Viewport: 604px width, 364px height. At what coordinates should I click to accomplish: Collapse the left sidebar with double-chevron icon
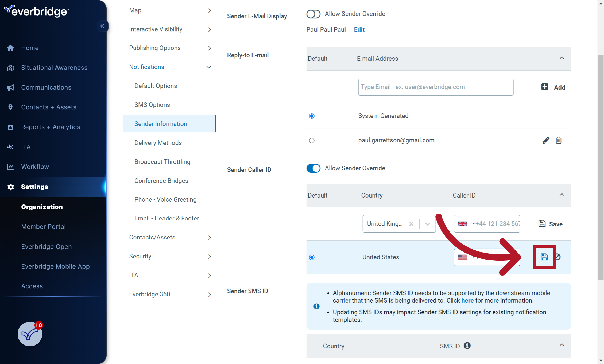click(x=102, y=26)
